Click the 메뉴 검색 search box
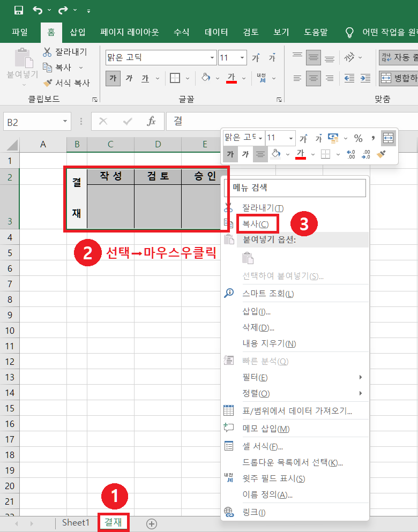 (295, 188)
